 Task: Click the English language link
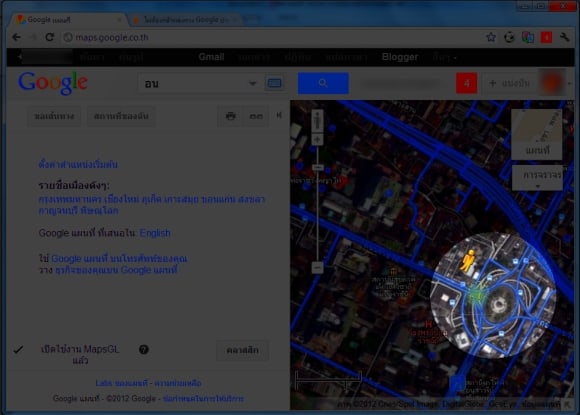pos(155,233)
